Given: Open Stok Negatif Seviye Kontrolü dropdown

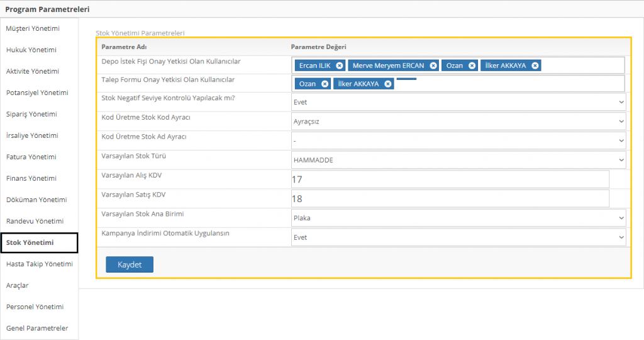Looking at the screenshot, I should pyautogui.click(x=458, y=102).
